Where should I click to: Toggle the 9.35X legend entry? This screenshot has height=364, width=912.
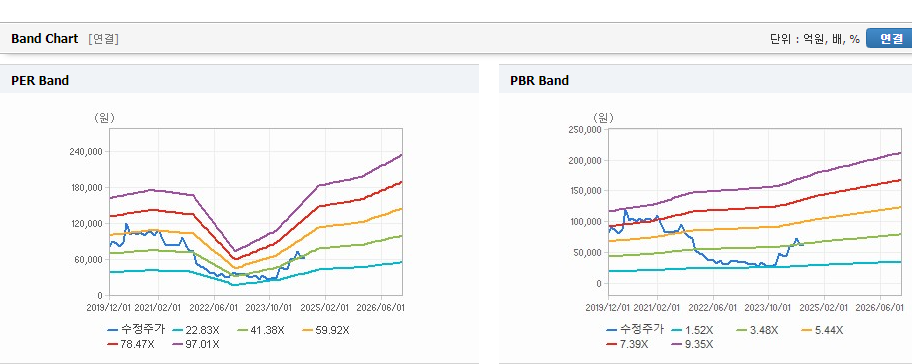(692, 344)
